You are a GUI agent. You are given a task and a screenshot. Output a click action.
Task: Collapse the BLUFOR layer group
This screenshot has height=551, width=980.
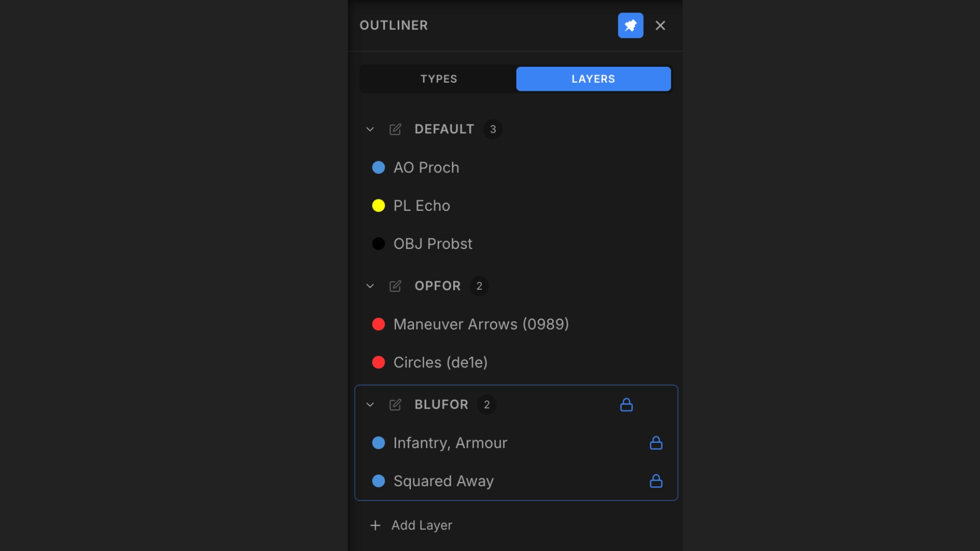(370, 405)
